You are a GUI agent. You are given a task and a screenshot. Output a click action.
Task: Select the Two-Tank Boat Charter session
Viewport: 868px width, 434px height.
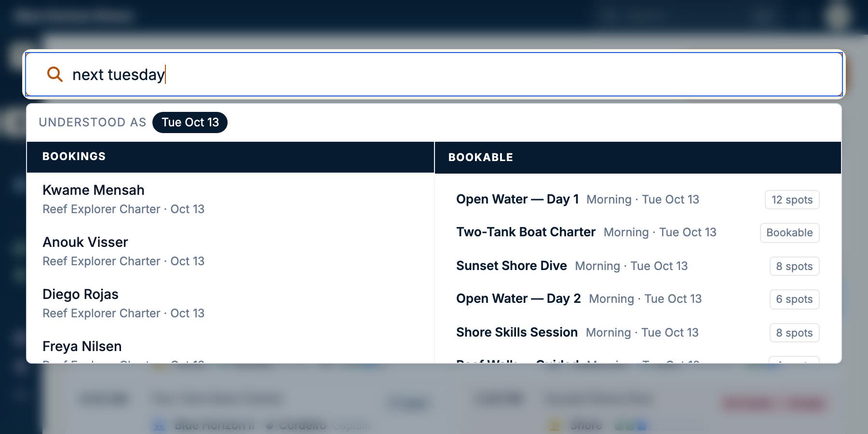(637, 232)
